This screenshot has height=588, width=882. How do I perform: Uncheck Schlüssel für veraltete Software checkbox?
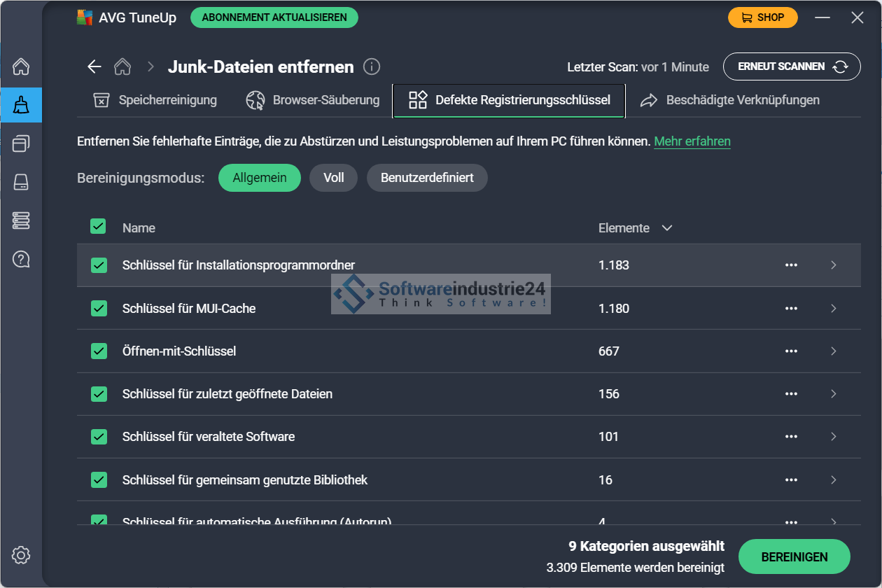(x=99, y=437)
